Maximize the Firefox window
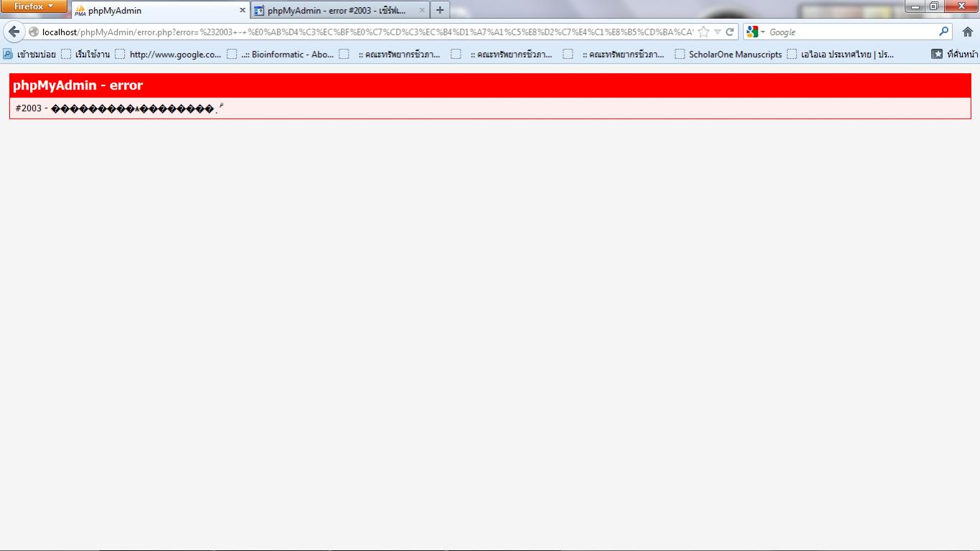 coord(933,6)
